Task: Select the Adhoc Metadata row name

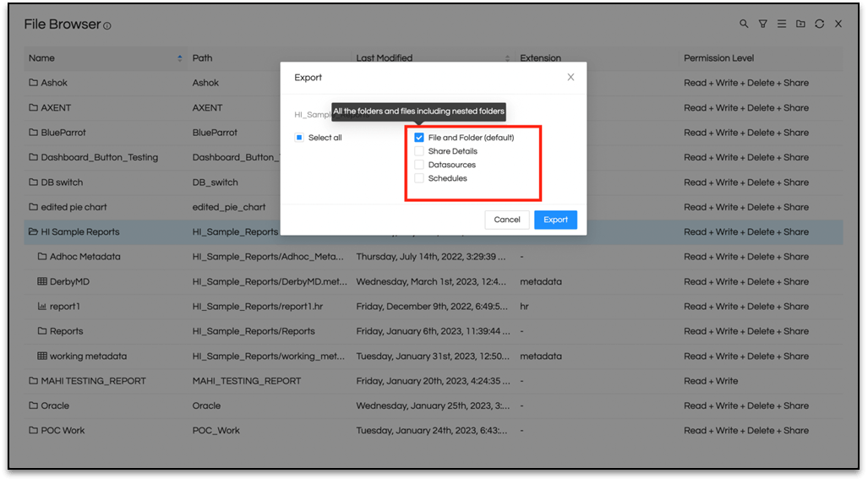Action: tap(85, 257)
